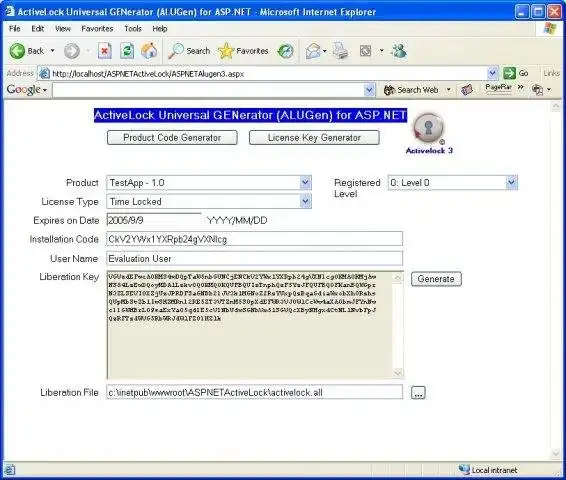Click the YYYY/MM/DD format hint text
Viewport: 566px width, 480px height.
[237, 221]
